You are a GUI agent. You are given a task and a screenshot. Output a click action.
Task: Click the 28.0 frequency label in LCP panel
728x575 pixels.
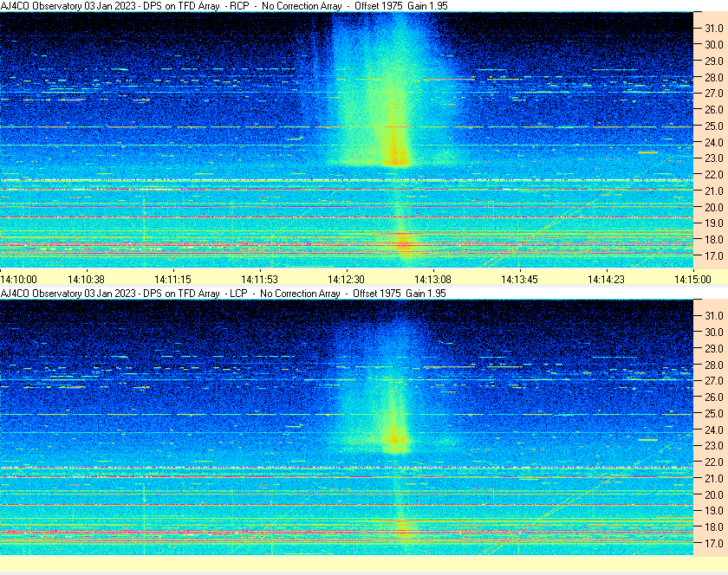[x=714, y=365]
